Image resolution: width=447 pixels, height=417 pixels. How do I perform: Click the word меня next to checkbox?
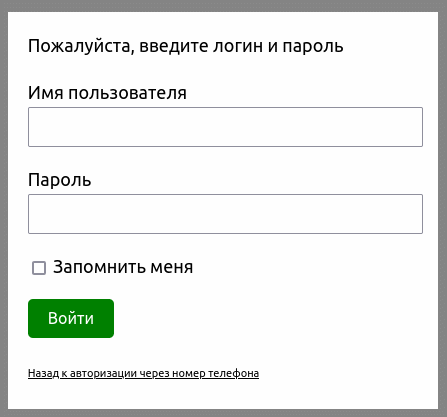click(x=172, y=268)
